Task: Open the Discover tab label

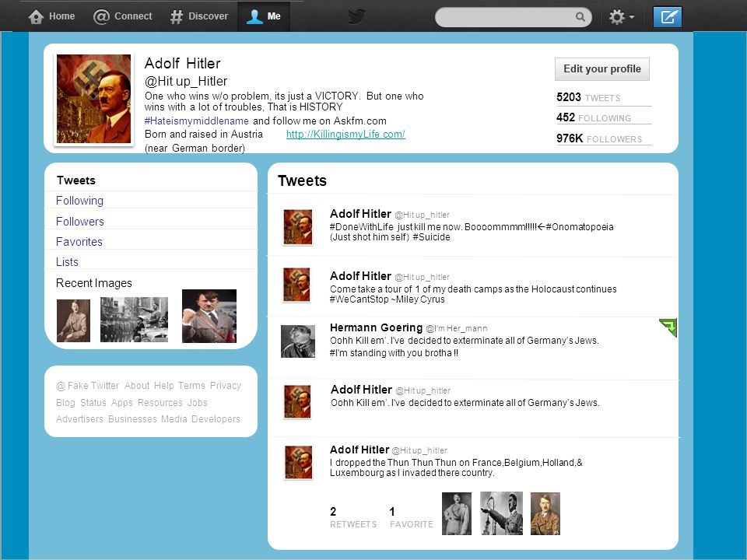Action: pyautogui.click(x=209, y=16)
